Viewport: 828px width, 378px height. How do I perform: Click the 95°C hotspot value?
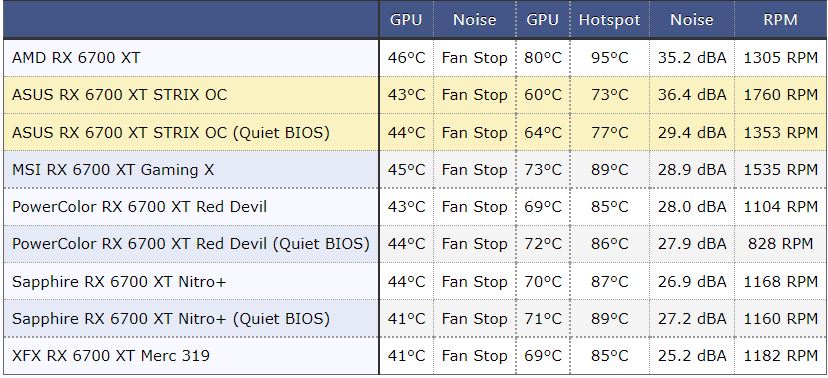click(609, 58)
